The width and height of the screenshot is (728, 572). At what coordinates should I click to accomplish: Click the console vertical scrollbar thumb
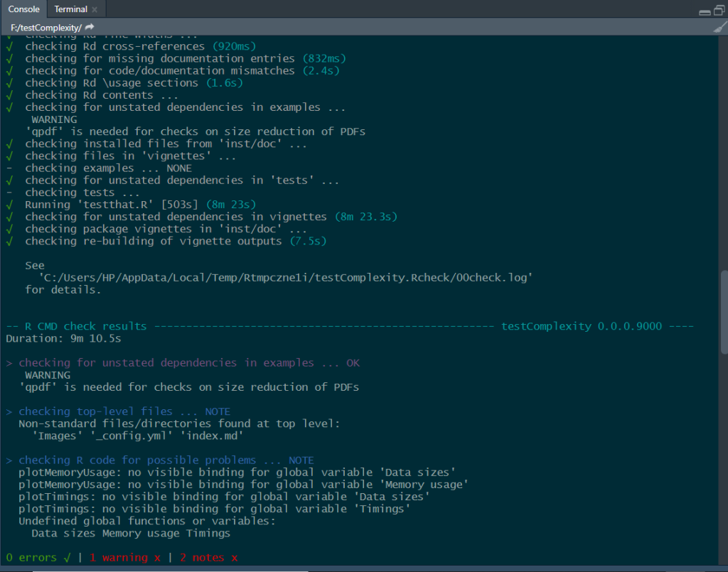724,312
